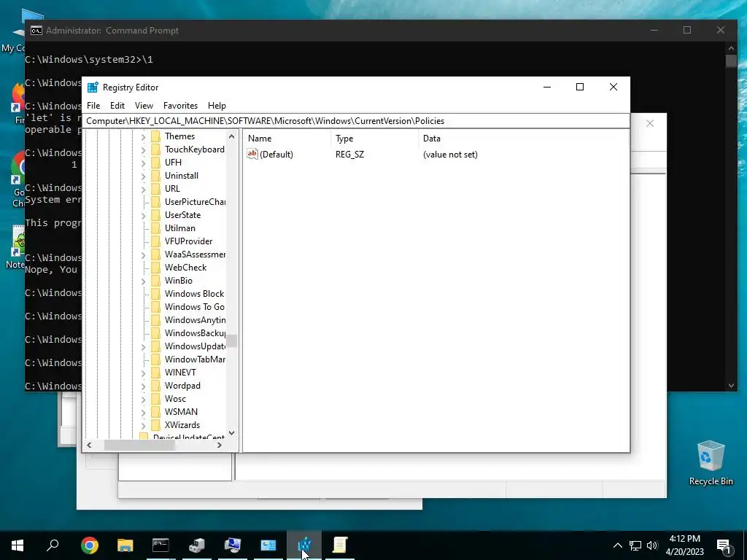Click tree pane scroll down arrow
The height and width of the screenshot is (560, 747).
click(231, 433)
